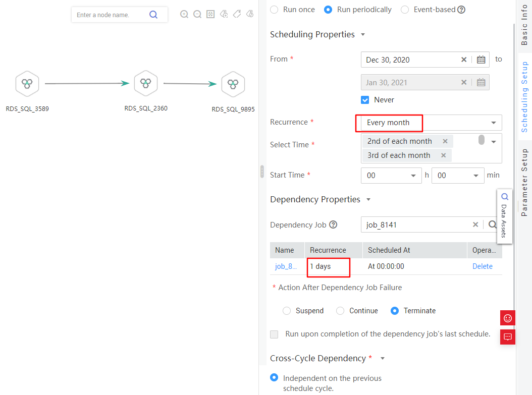The width and height of the screenshot is (532, 395).
Task: Click the Enter a node name field
Action: point(110,15)
